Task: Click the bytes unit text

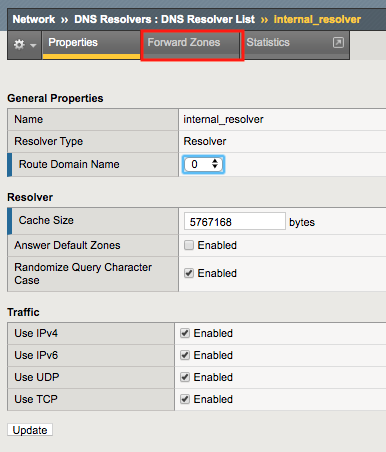Action: [302, 222]
